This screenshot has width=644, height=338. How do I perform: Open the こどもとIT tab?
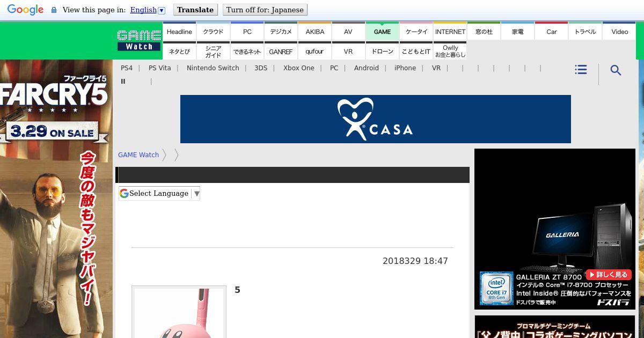coord(416,52)
